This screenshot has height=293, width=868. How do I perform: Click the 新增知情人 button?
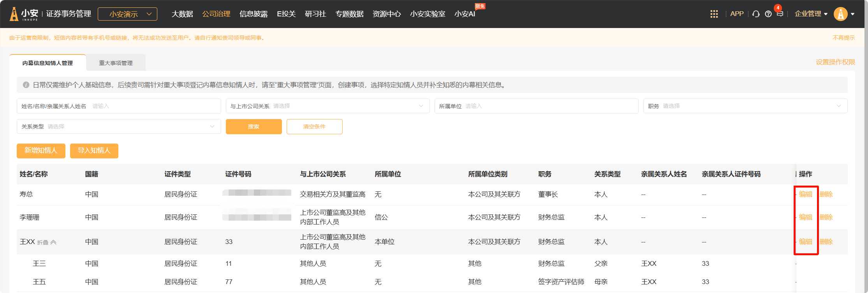pyautogui.click(x=41, y=151)
